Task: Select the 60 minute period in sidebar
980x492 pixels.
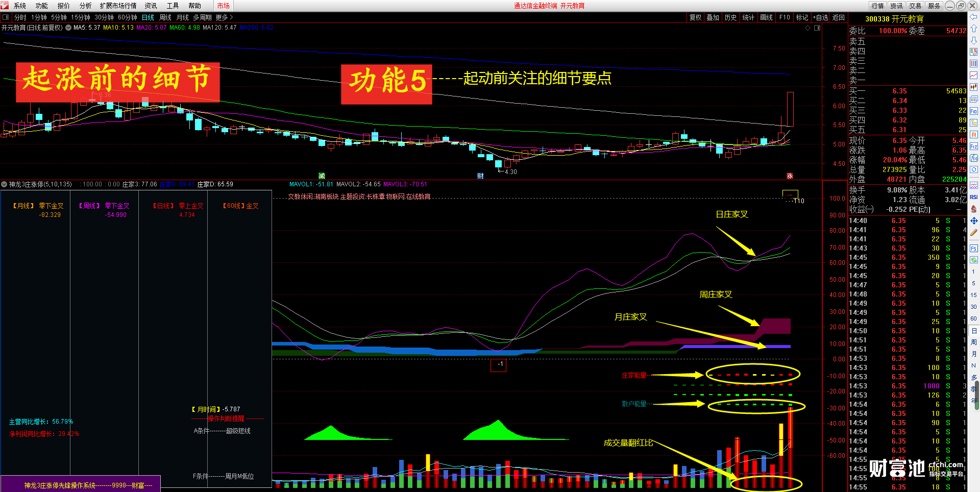Action: 974,318
